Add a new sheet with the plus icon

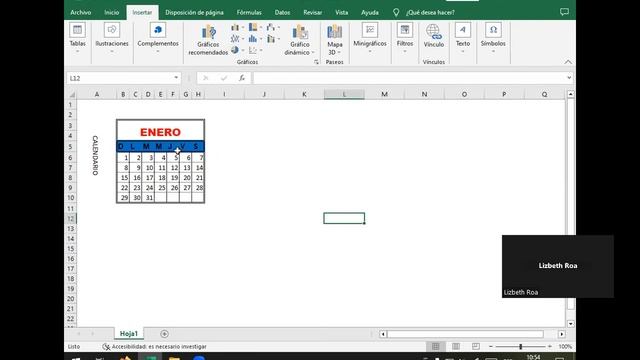[x=164, y=334]
